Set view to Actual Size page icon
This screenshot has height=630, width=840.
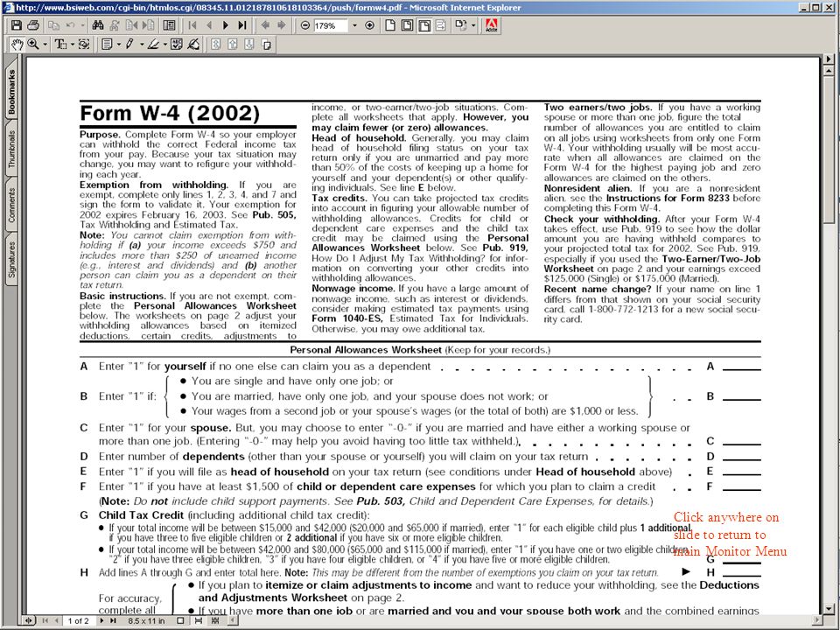click(390, 25)
